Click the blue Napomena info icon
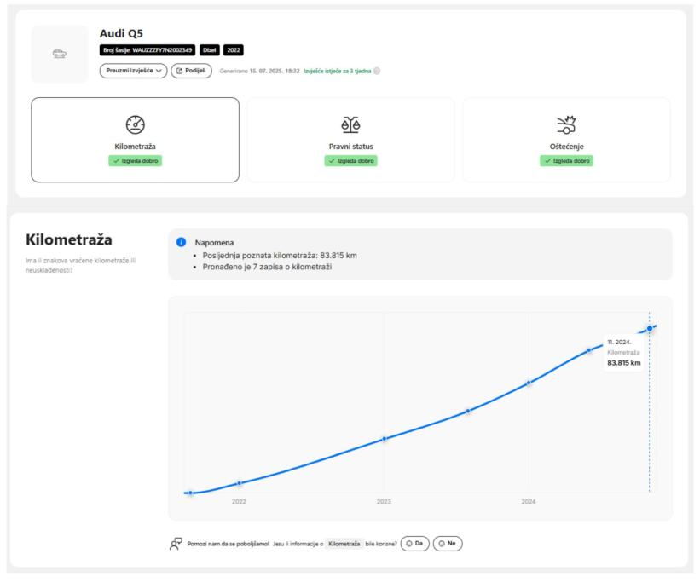The height and width of the screenshot is (588, 700). tap(181, 243)
